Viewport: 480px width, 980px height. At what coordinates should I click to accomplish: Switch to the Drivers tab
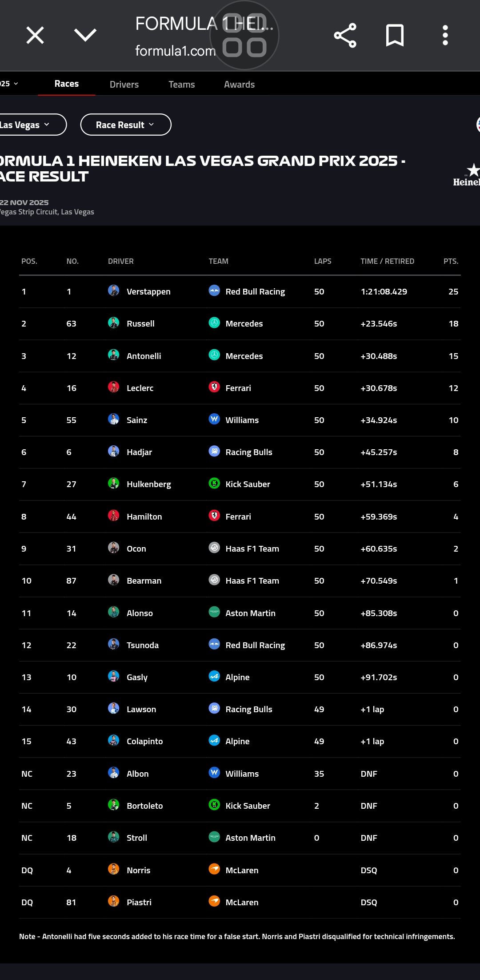pyautogui.click(x=124, y=84)
